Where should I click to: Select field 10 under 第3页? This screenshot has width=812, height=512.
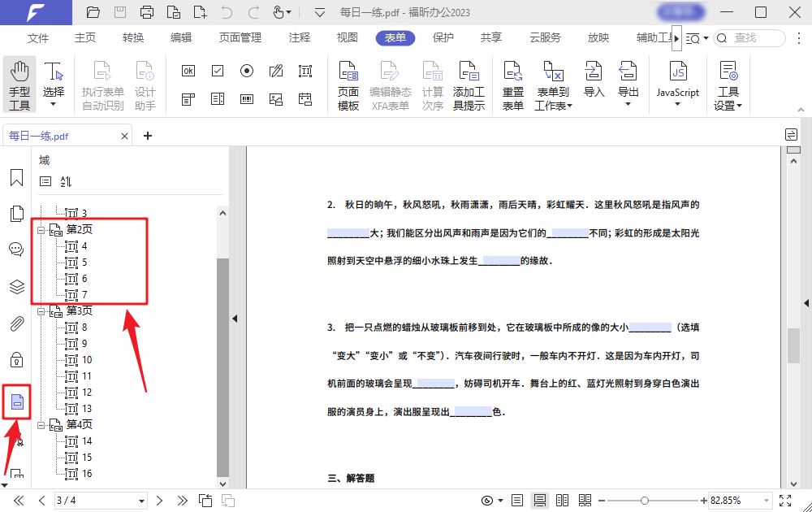[81, 359]
